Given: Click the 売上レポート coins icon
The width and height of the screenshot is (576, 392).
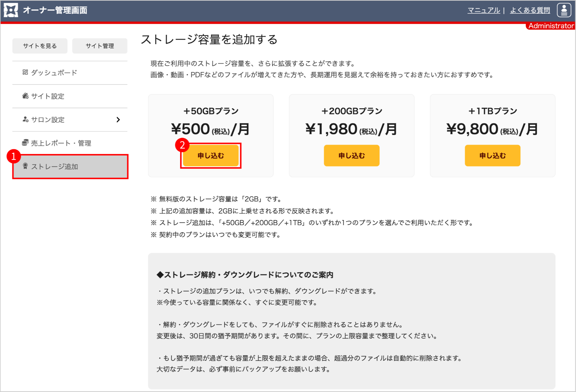Looking at the screenshot, I should pyautogui.click(x=25, y=143).
